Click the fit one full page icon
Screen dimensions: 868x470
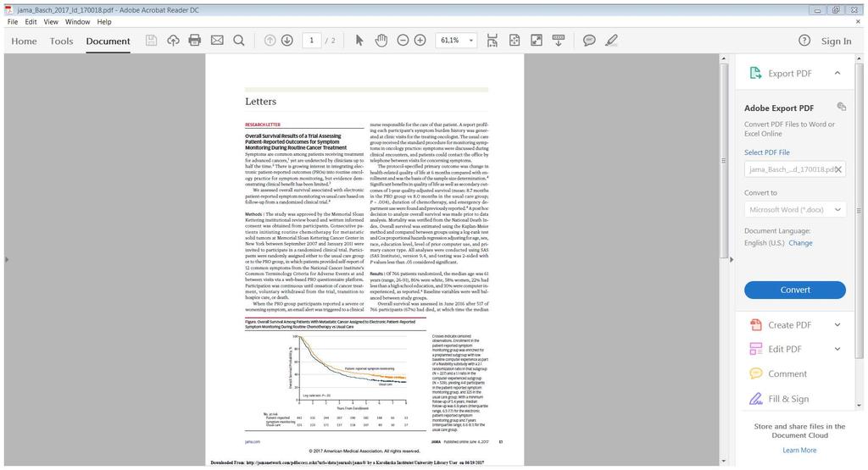tap(515, 41)
